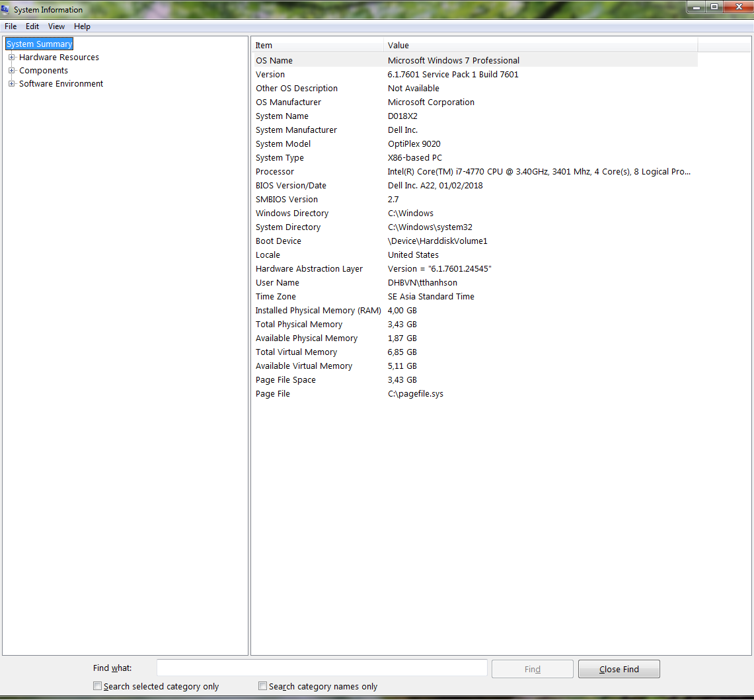Click the Close Find button
The width and height of the screenshot is (754, 700).
point(619,669)
